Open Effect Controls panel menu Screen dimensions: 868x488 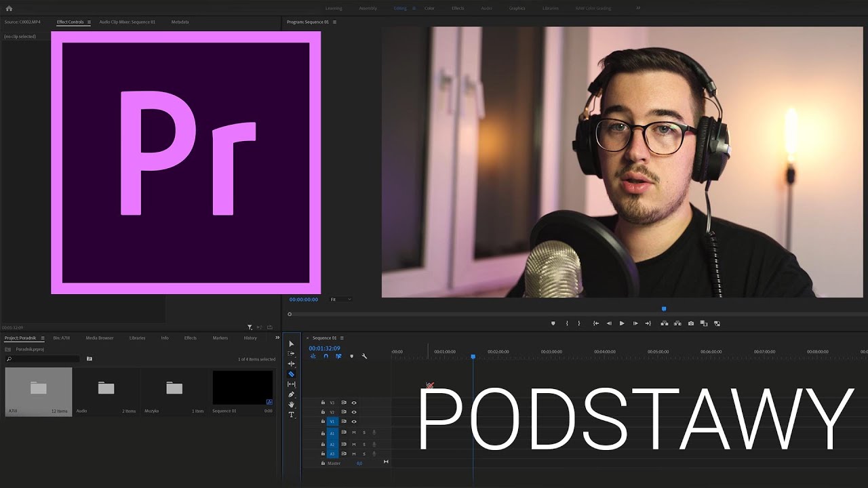click(90, 22)
